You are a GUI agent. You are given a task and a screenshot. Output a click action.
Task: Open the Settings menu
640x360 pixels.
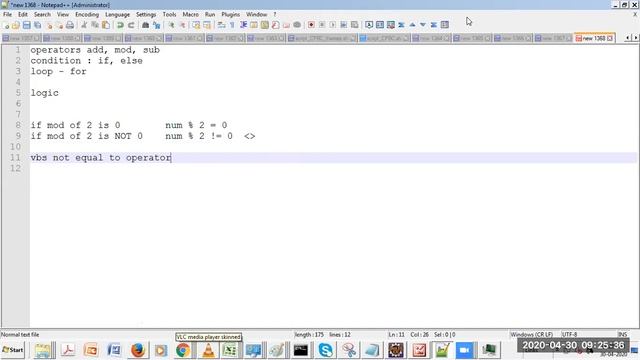(146, 14)
